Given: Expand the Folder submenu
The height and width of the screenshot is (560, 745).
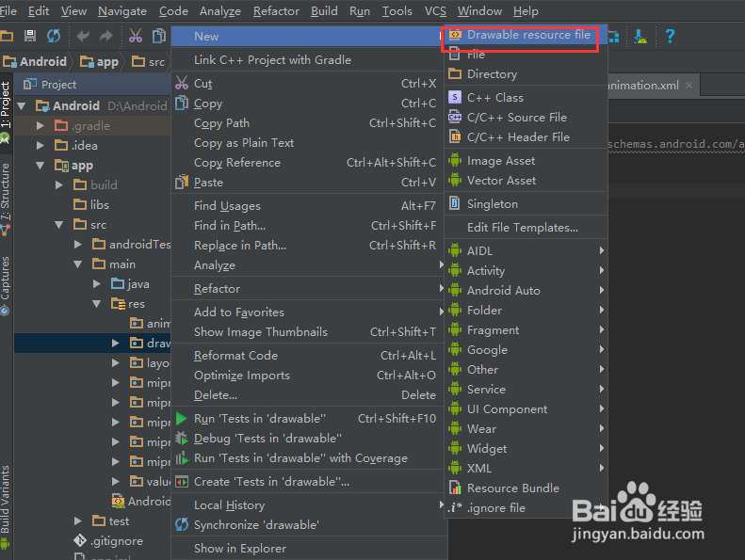Looking at the screenshot, I should click(x=526, y=311).
